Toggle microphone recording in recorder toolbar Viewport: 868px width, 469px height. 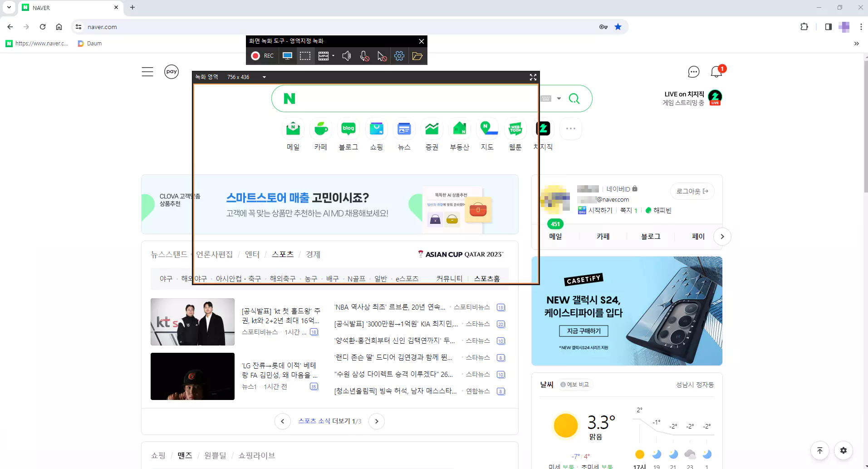(364, 56)
